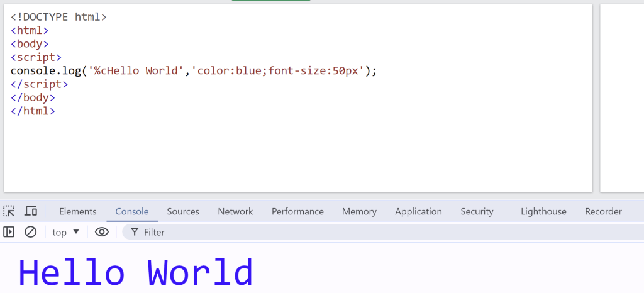Open the 'top' JavaScript context dropdown

pos(66,232)
